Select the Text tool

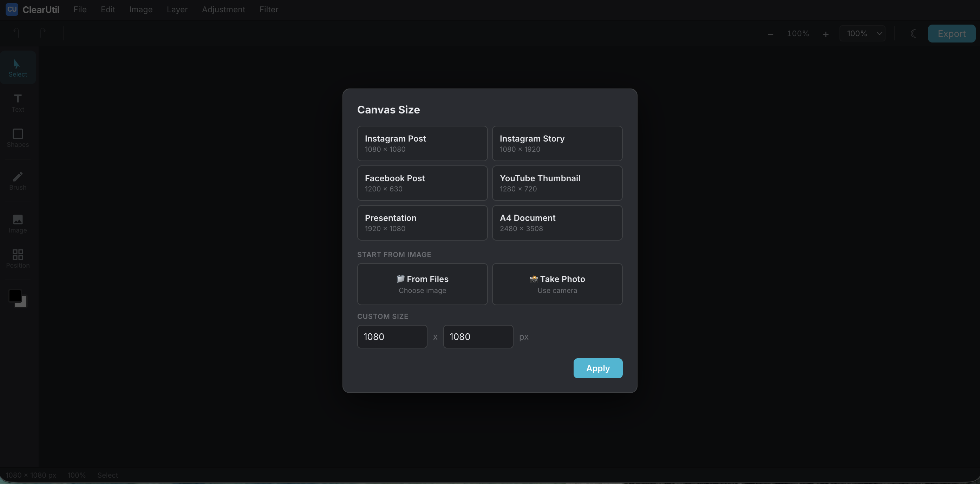point(18,102)
